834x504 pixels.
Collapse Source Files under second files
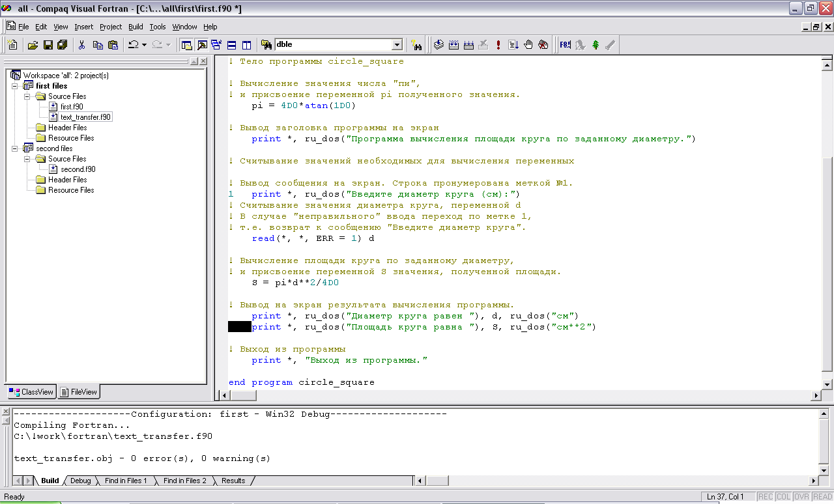pyautogui.click(x=27, y=159)
